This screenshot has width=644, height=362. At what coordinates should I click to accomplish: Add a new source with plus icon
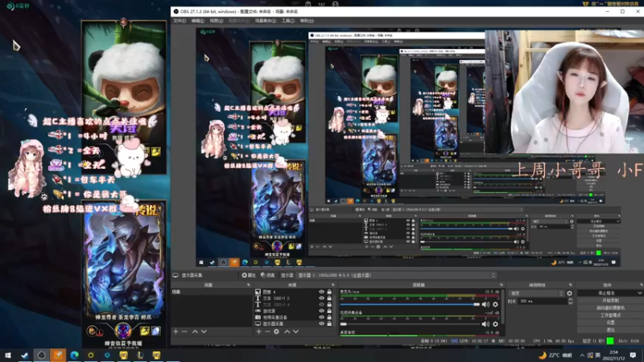pos(258,331)
